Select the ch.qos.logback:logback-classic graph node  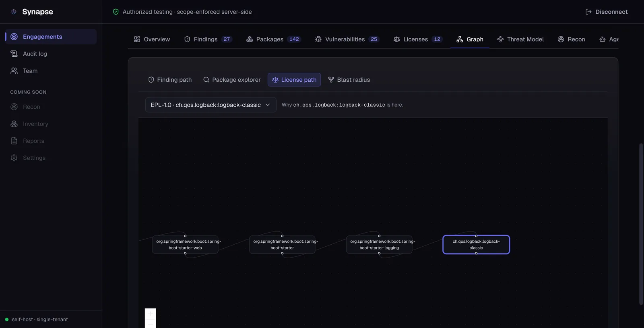point(476,245)
